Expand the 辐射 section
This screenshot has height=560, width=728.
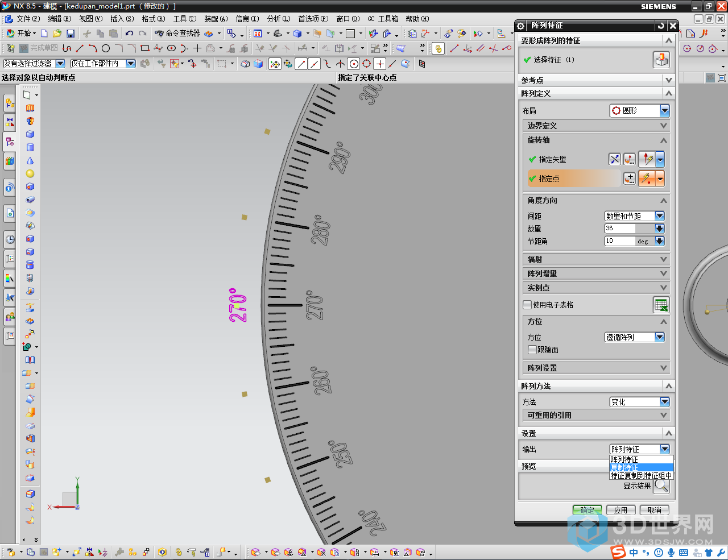point(596,259)
